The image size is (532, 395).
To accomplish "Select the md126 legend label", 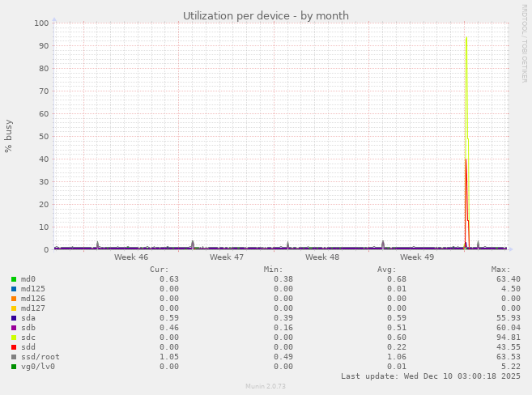I will pyautogui.click(x=33, y=299).
